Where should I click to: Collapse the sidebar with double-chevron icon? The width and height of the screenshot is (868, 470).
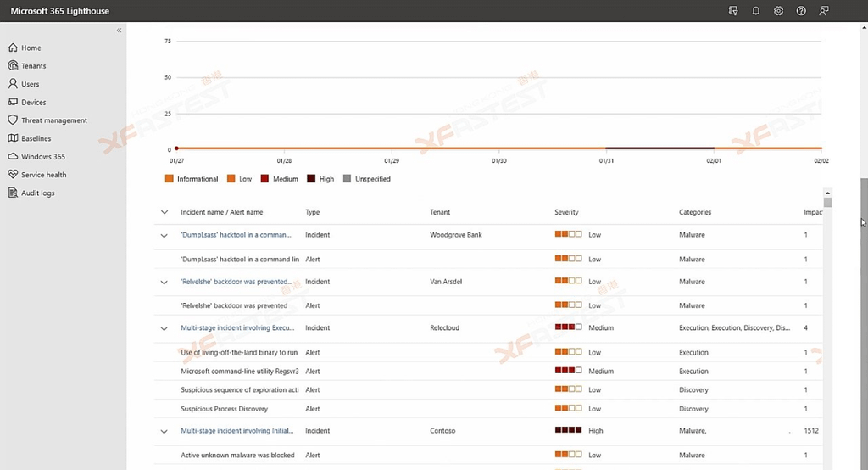(x=119, y=31)
